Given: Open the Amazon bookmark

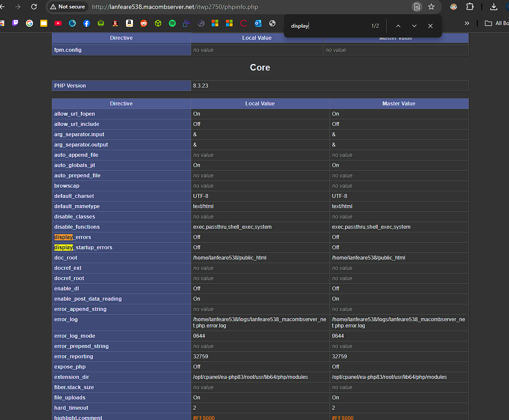Looking at the screenshot, I should [x=129, y=23].
